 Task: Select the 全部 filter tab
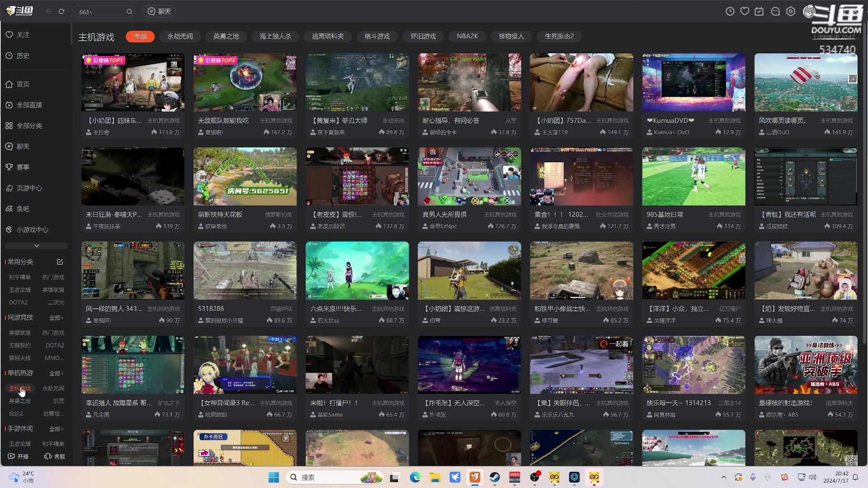pyautogui.click(x=140, y=36)
